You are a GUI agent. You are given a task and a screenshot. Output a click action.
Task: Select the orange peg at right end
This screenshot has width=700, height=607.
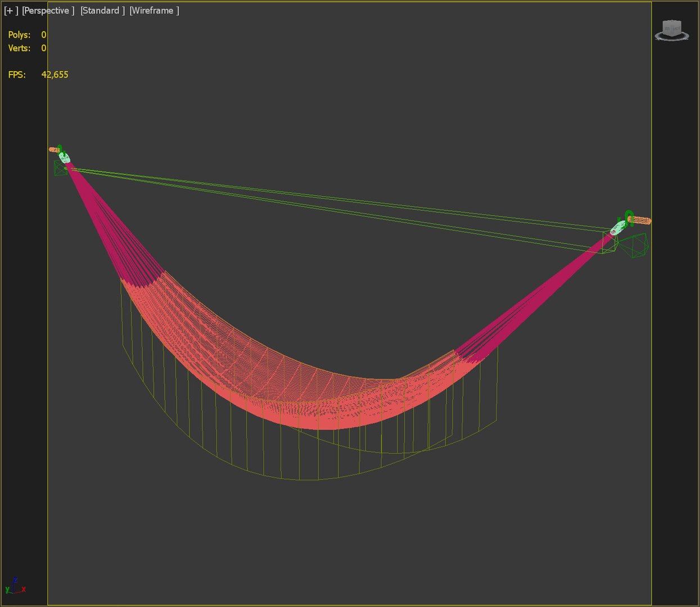pos(642,220)
